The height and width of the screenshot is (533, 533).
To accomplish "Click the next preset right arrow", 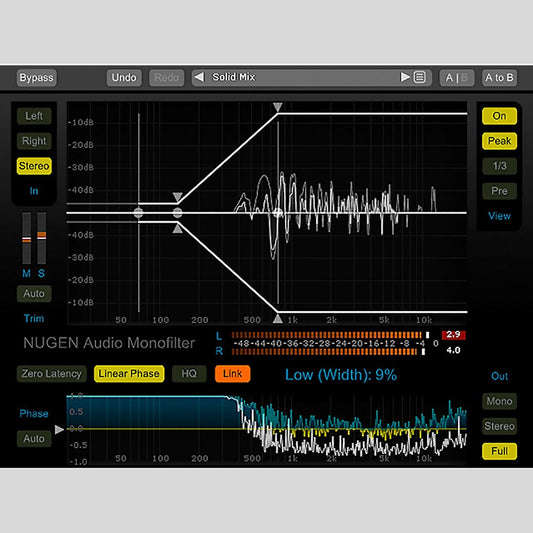I will pyautogui.click(x=405, y=77).
